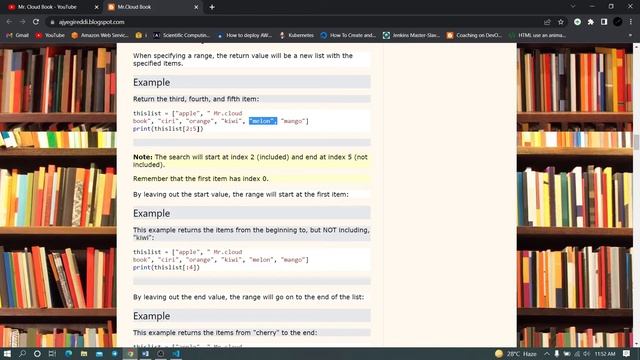
Task: Expand the tab search dropdown arrow
Action: tap(573, 7)
